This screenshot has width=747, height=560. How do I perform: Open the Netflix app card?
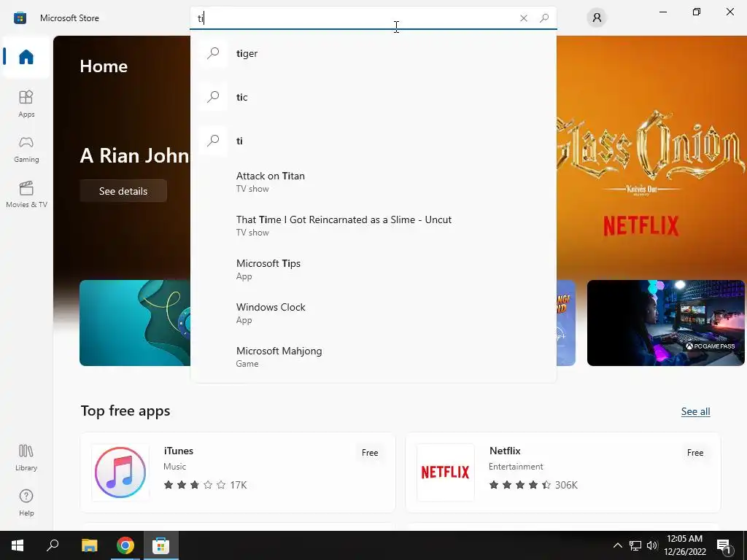562,472
